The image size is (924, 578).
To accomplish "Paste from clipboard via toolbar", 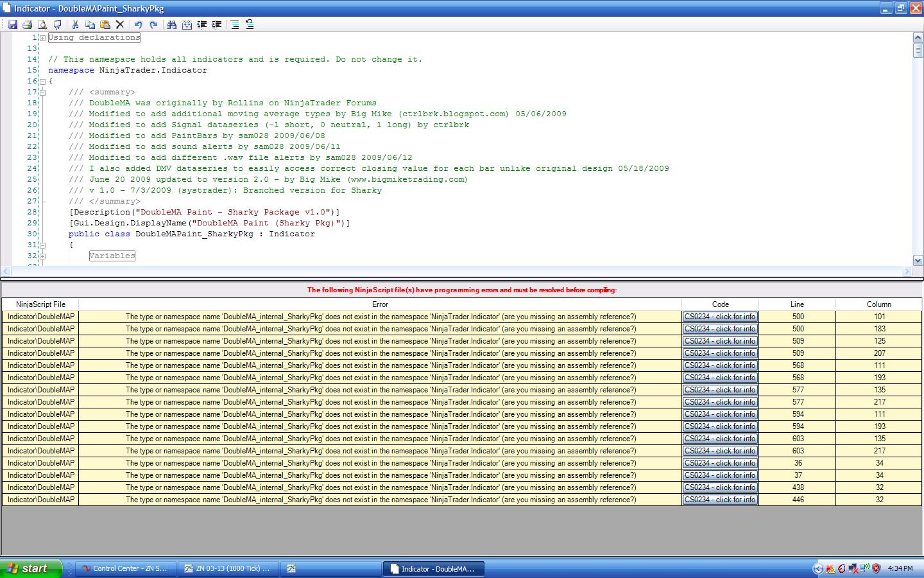I will click(x=105, y=24).
